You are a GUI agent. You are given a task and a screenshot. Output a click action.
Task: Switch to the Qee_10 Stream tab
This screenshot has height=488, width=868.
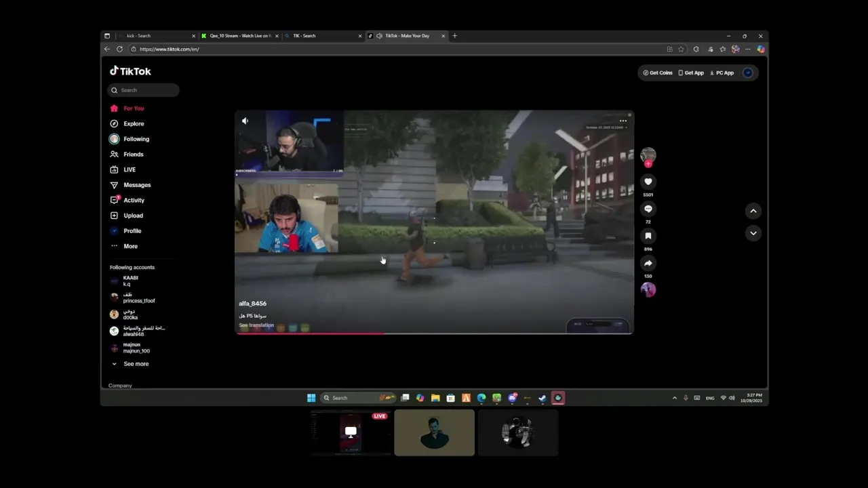coord(239,36)
